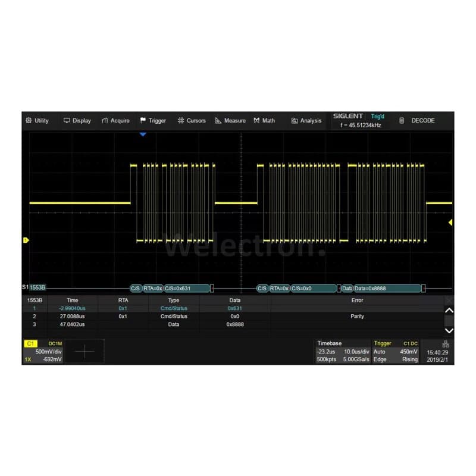This screenshot has width=476, height=476.
Task: Open the Acquire menu
Action: click(x=115, y=121)
